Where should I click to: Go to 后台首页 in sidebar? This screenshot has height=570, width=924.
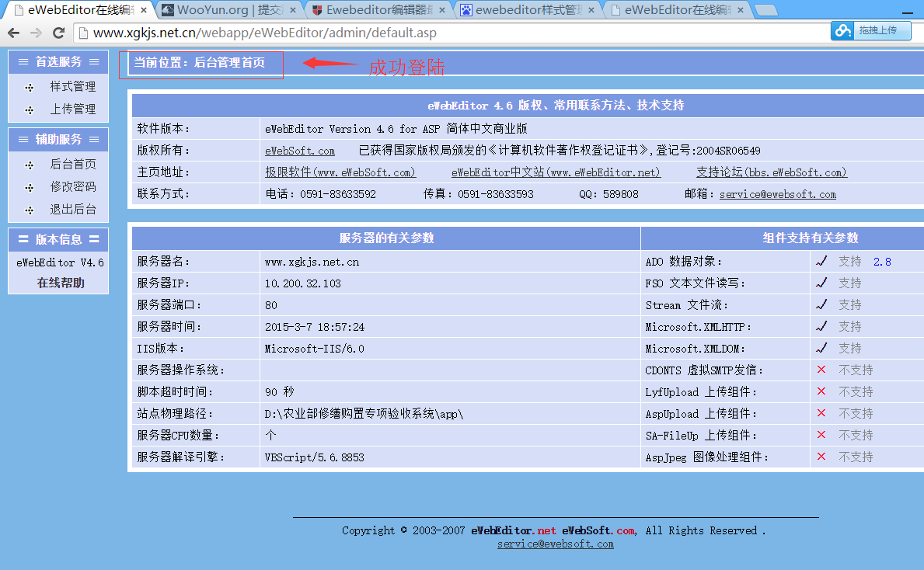pyautogui.click(x=72, y=165)
